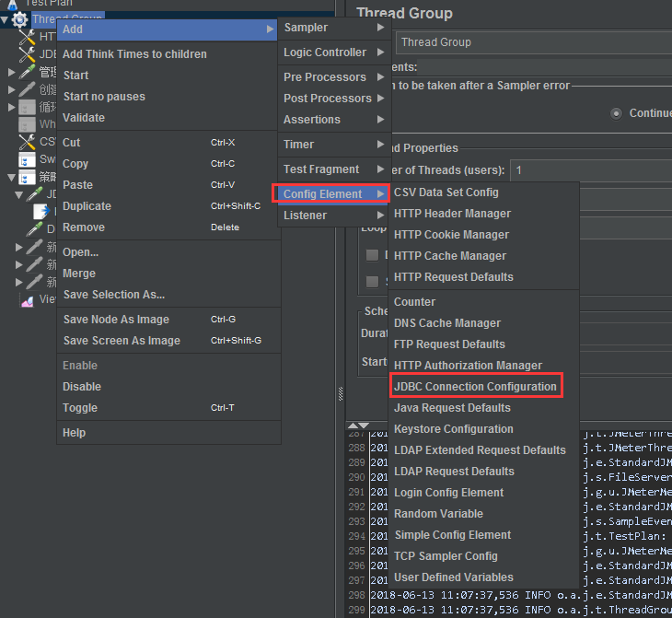Click the View Results listener icon at tree bottom
This screenshot has width=672, height=618.
pyautogui.click(x=27, y=299)
